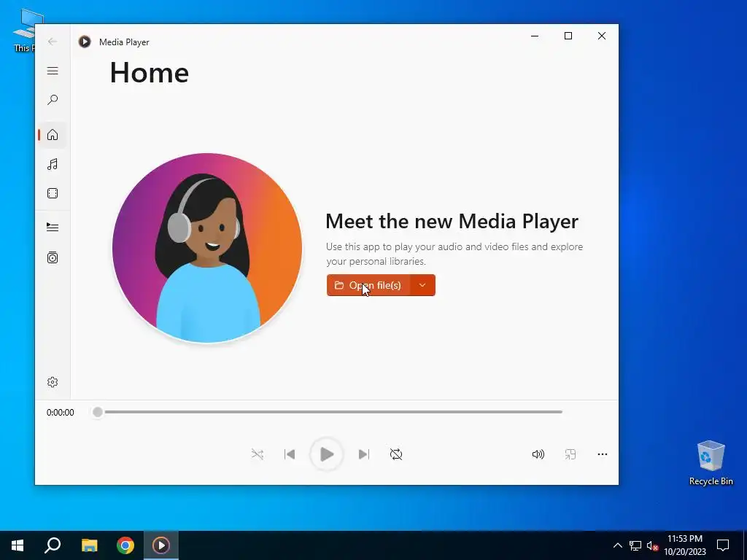This screenshot has height=560, width=747.
Task: Click muted speaker tray icon
Action: click(653, 545)
